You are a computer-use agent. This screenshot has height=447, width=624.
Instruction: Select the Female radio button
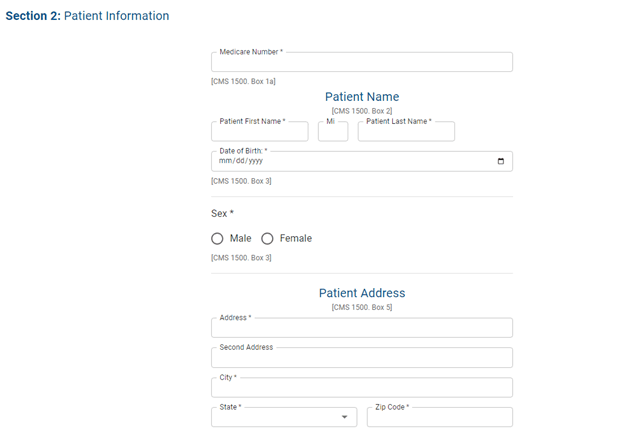267,238
